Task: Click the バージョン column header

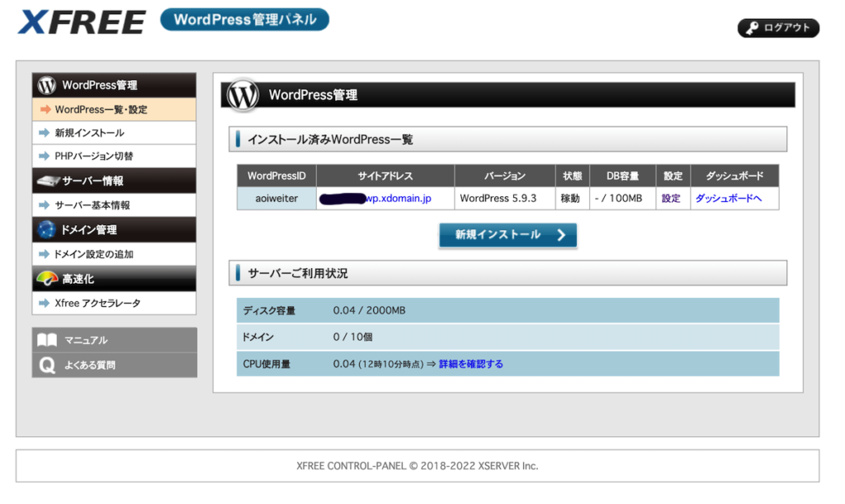Action: tap(505, 176)
